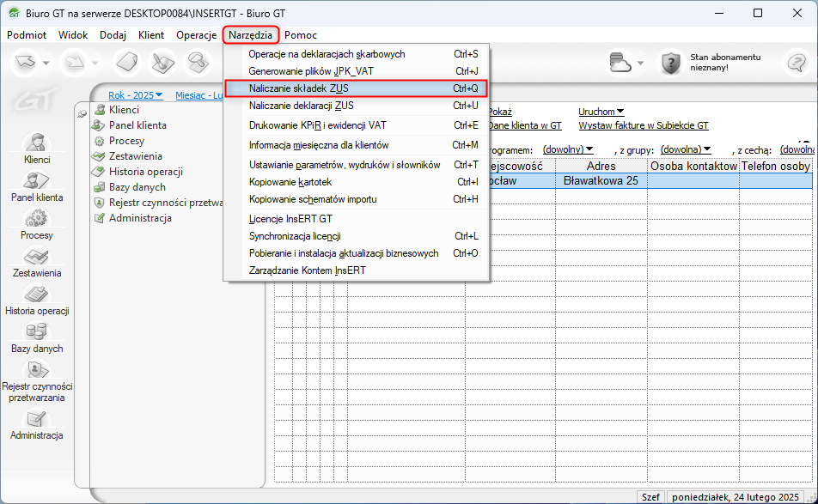
Task: Select Procesy in the navigation tree
Action: [126, 141]
